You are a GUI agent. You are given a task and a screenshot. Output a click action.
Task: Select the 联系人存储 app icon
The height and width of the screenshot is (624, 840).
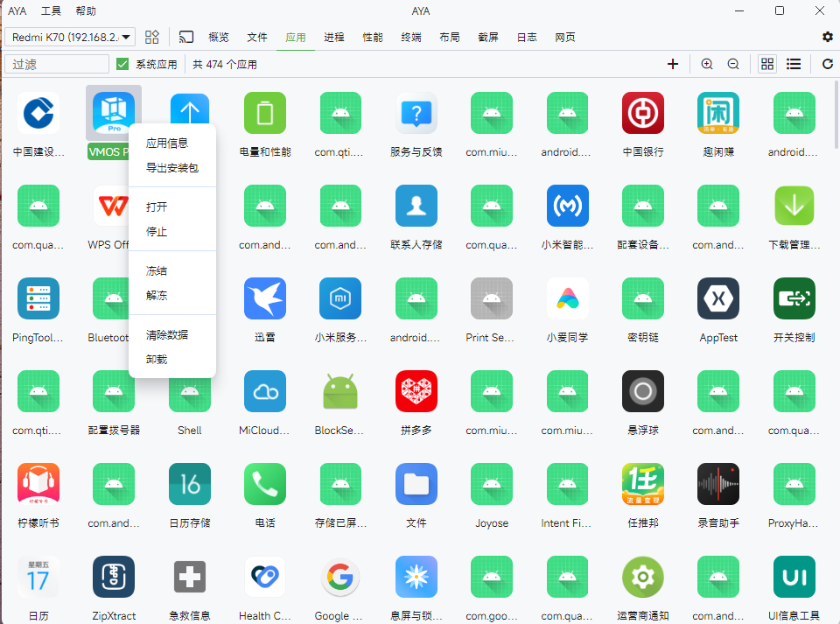point(416,206)
